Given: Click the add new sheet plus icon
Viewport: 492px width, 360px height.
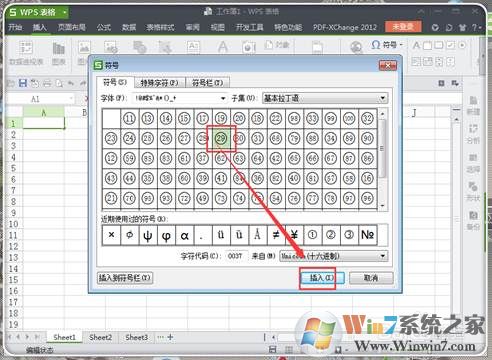Looking at the screenshot, I should coord(170,337).
